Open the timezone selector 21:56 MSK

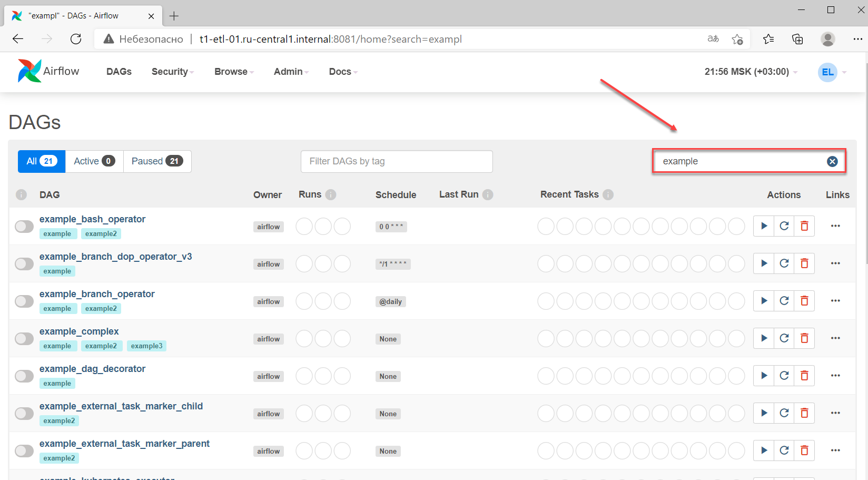pyautogui.click(x=750, y=72)
